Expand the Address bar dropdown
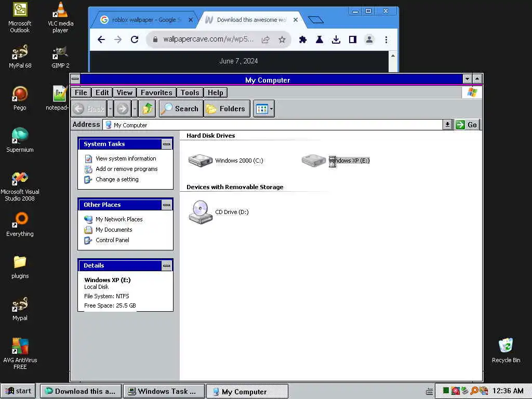The height and width of the screenshot is (399, 532). coord(447,125)
